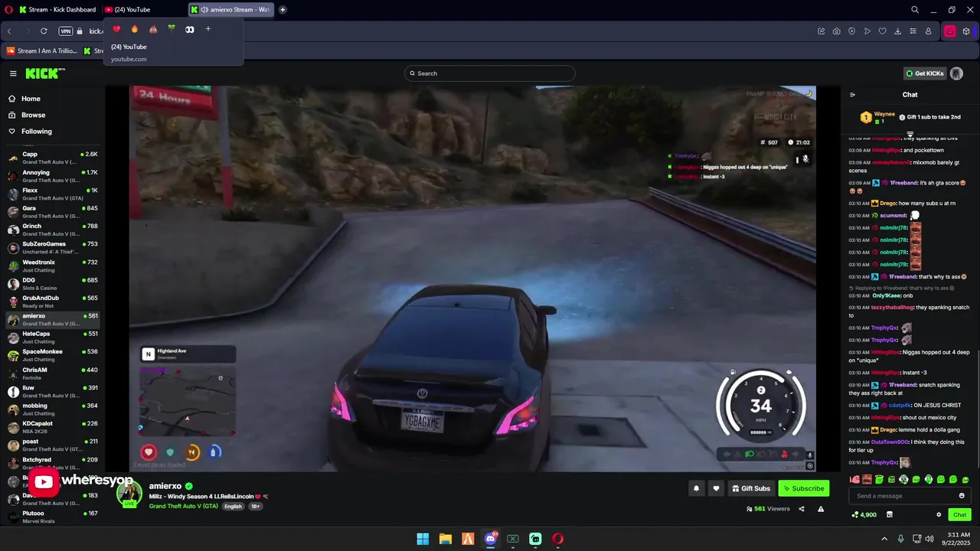This screenshot has height=551, width=980.
Task: Collapse the chat panel with the arrow icon
Action: pos(852,95)
